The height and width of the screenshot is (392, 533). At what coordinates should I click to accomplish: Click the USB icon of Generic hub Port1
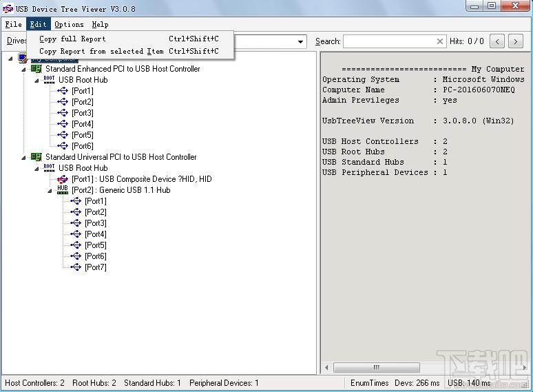(x=76, y=201)
